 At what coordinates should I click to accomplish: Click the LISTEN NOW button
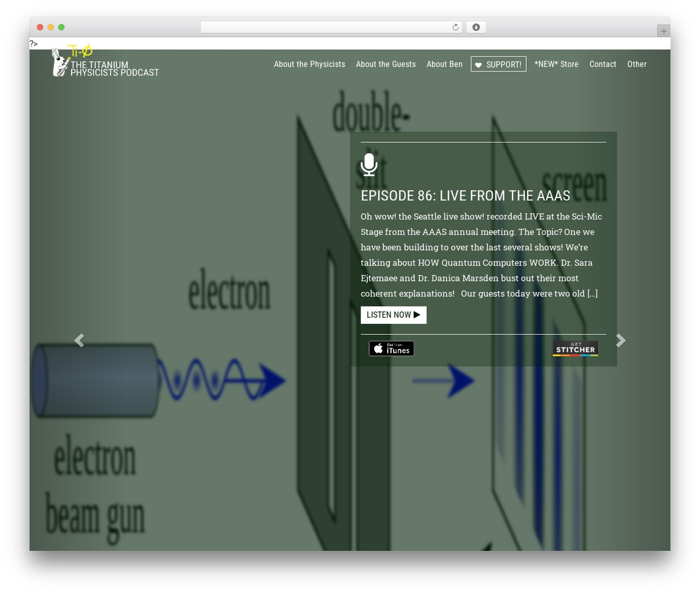pyautogui.click(x=393, y=315)
